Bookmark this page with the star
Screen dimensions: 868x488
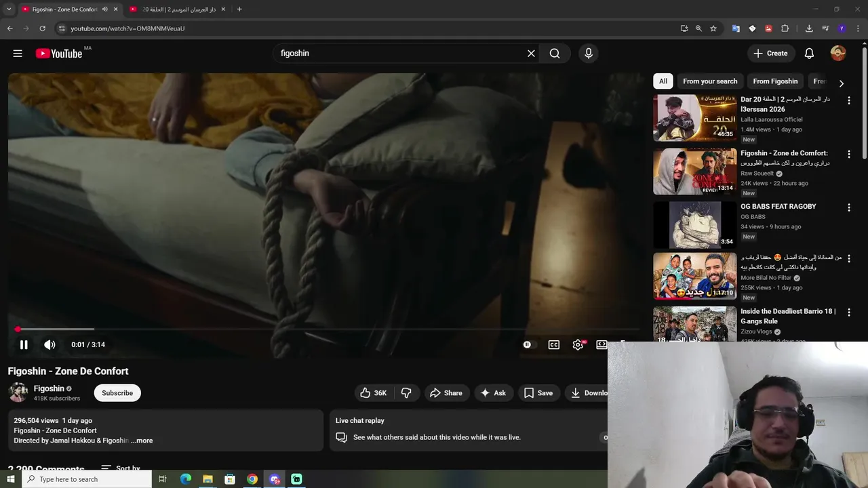(713, 28)
